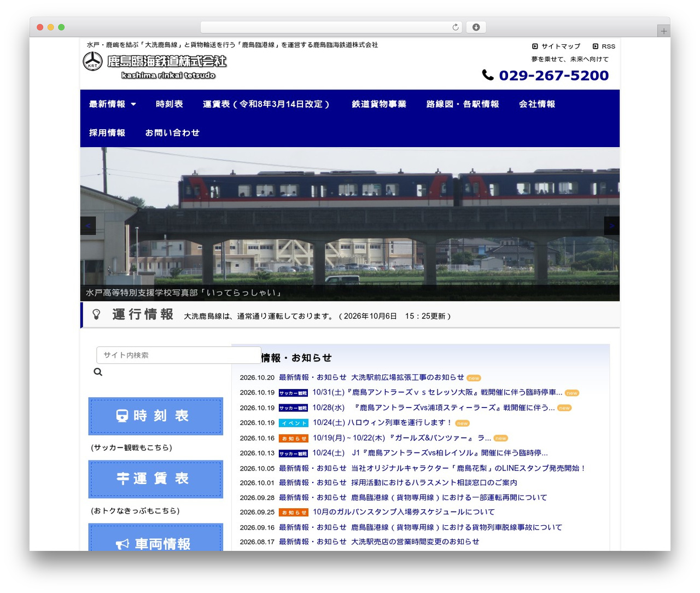This screenshot has width=700, height=593.
Task: Open the お問い合わせ menu item
Action: tap(172, 132)
